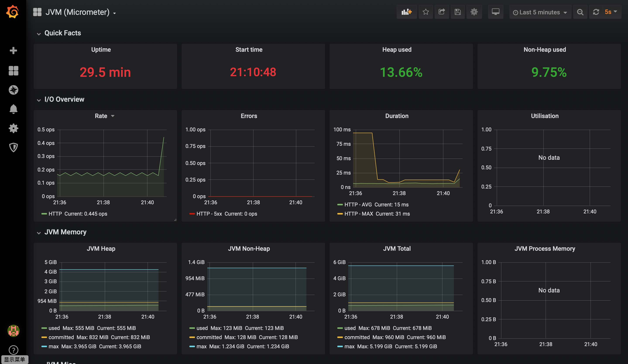Open the share dashboard icon
Viewport: 628px width, 364px height.
[442, 12]
